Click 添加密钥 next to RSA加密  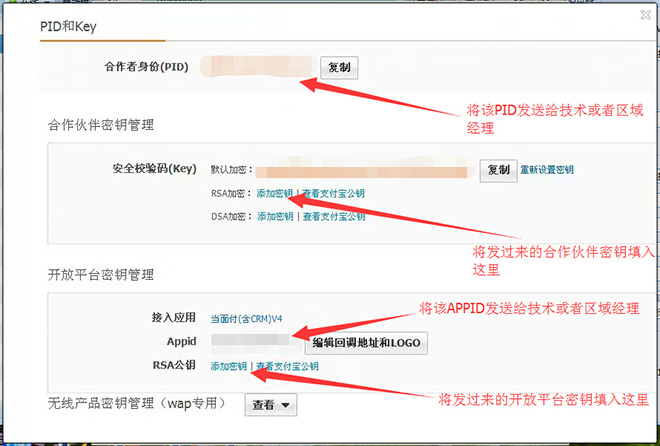(x=275, y=194)
